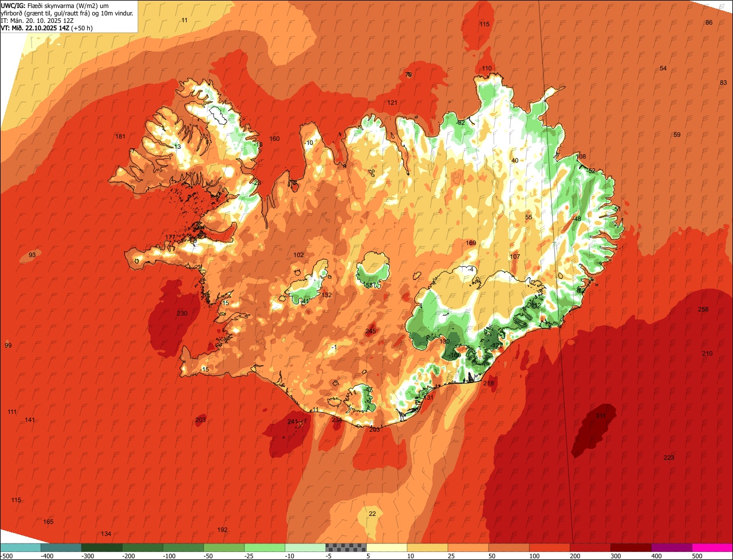This screenshot has width=733, height=560.
Task: Click the red-orange swatch between 100 and 200
Action: (x=549, y=547)
